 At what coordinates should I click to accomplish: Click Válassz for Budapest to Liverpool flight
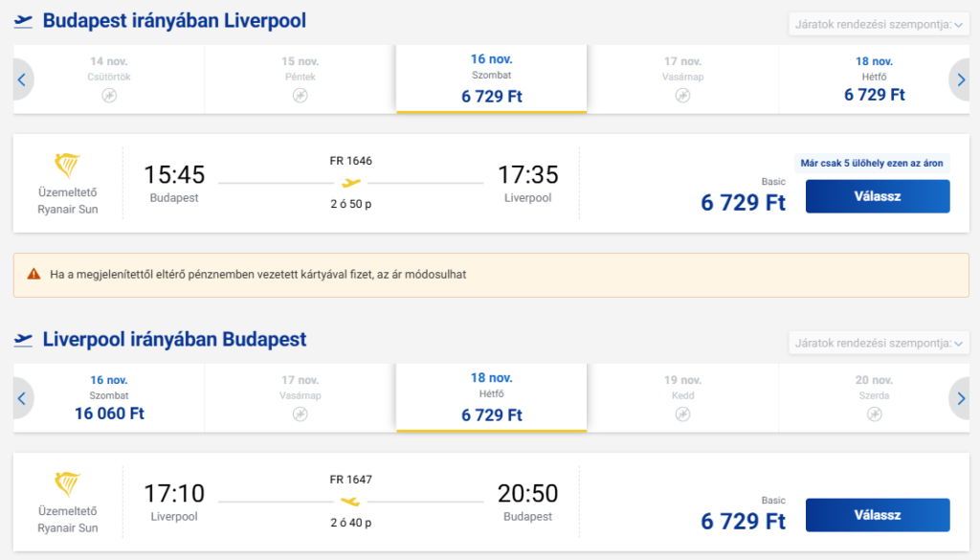click(x=878, y=196)
